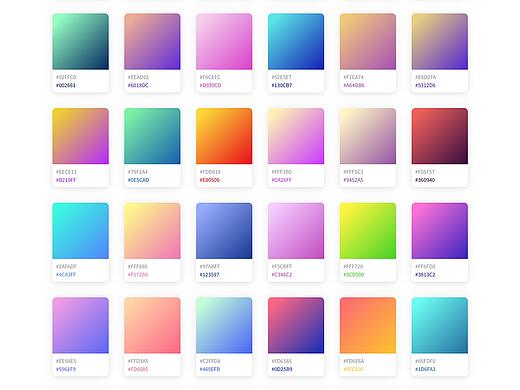Click the #0D25B9 hex code text
This screenshot has height=390, width=520.
[x=282, y=369]
